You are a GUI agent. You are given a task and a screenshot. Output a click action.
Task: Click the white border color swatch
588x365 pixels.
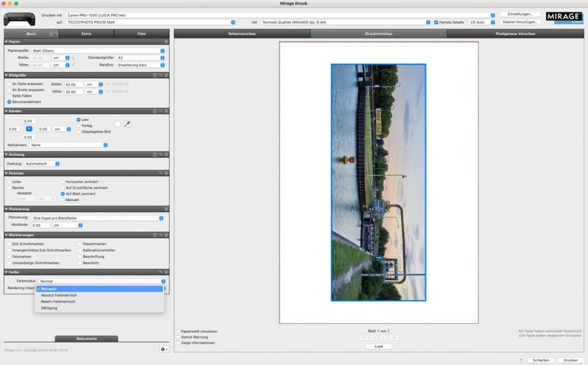117,124
